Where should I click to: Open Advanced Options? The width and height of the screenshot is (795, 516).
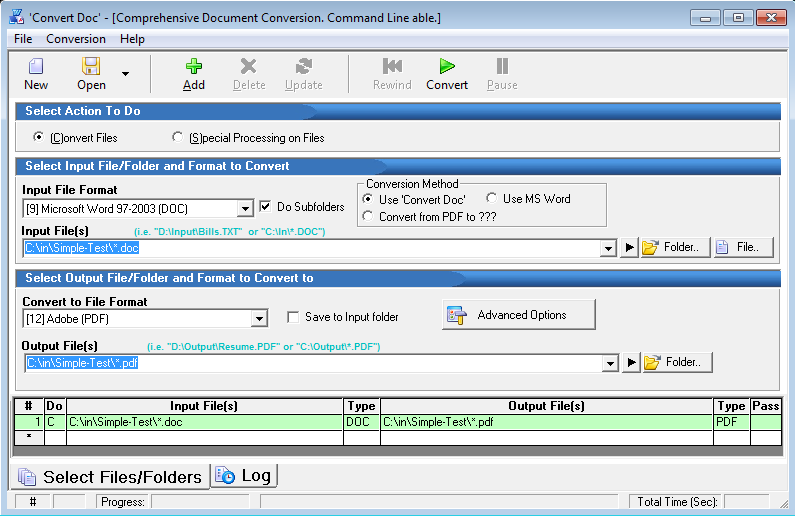click(x=519, y=315)
